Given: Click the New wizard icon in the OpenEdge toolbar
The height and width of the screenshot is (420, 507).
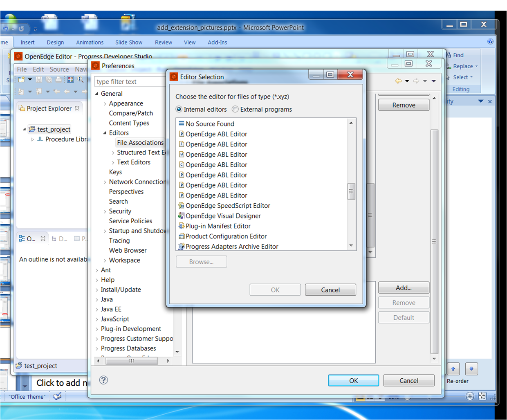Looking at the screenshot, I should coord(22,79).
